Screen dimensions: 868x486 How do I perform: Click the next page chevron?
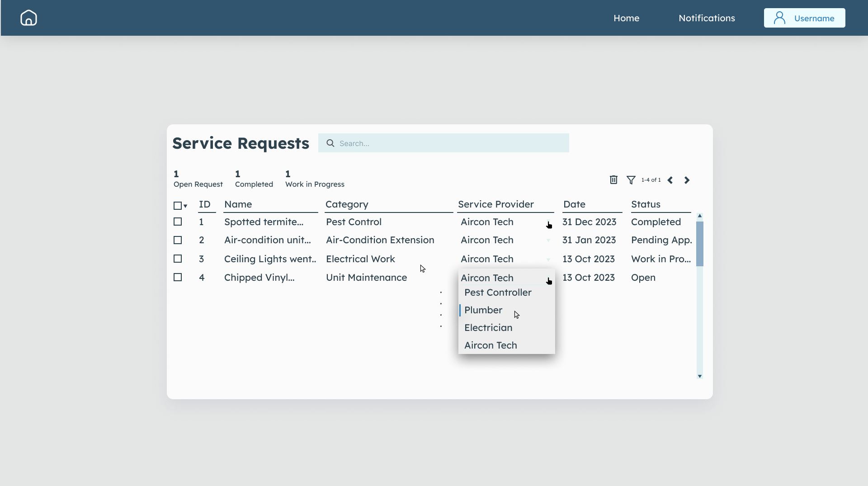(687, 180)
